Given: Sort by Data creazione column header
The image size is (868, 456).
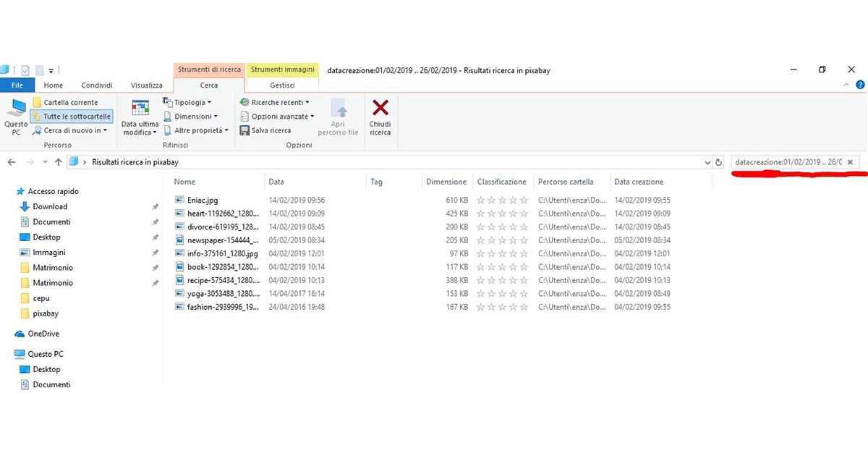Looking at the screenshot, I should [x=639, y=182].
